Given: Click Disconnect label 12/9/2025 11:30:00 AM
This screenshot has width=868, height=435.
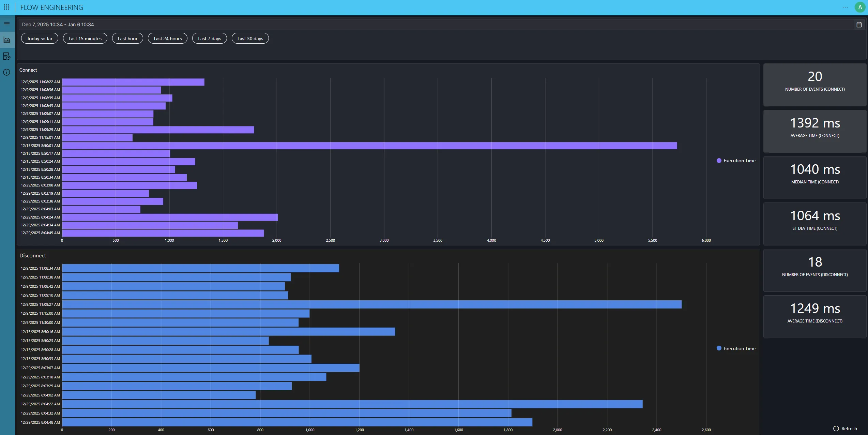Looking at the screenshot, I should [40, 322].
